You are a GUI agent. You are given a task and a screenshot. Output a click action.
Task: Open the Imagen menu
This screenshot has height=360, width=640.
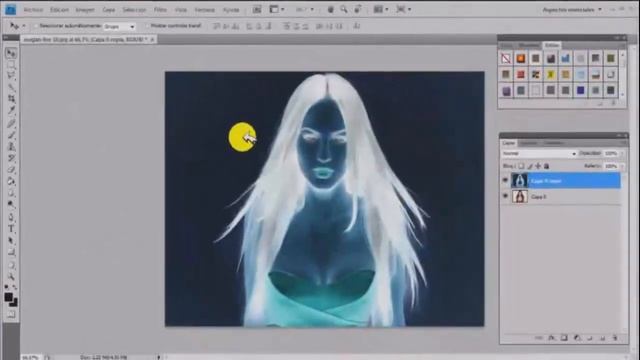(x=85, y=10)
